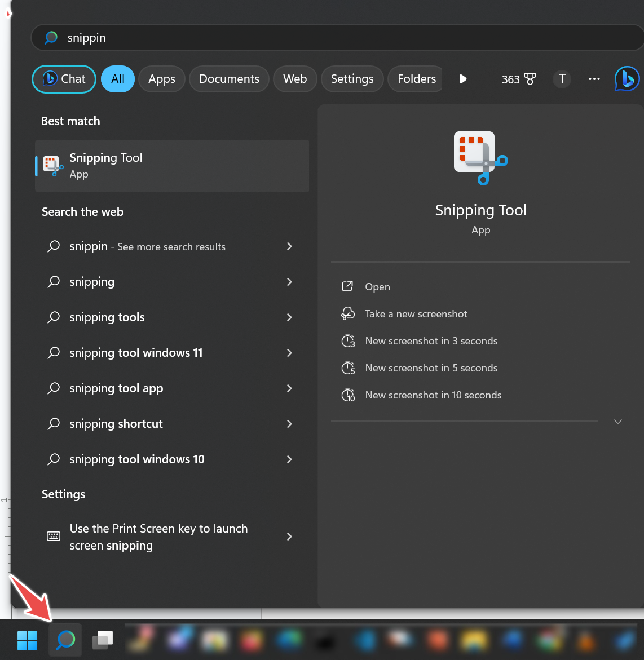Click 'New screenshot in 5 seconds'
Image resolution: width=644 pixels, height=660 pixels.
pos(431,368)
